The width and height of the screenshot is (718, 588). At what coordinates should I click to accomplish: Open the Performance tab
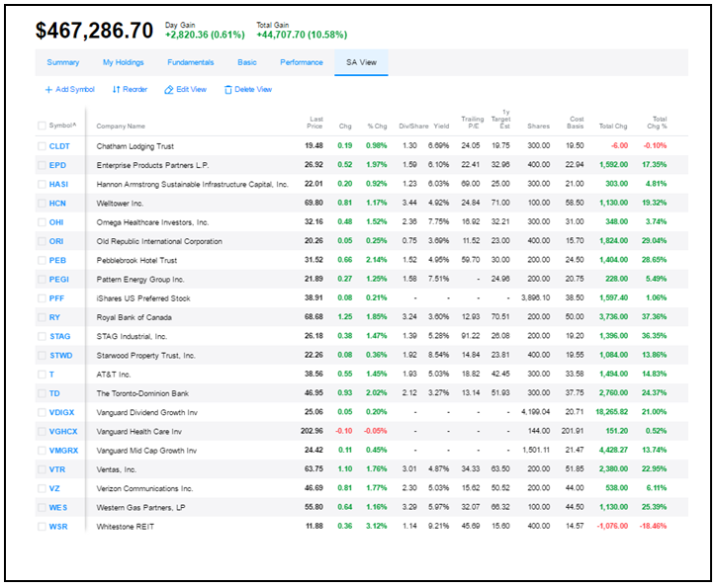point(302,62)
